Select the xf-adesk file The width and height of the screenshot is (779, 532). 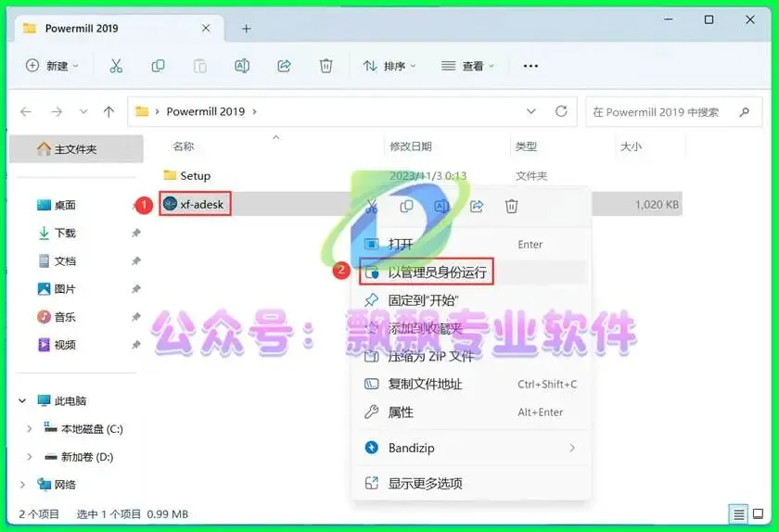pos(194,204)
